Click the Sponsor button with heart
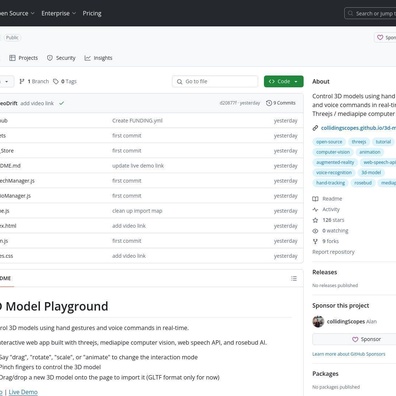The height and width of the screenshot is (396, 396). pos(355,339)
